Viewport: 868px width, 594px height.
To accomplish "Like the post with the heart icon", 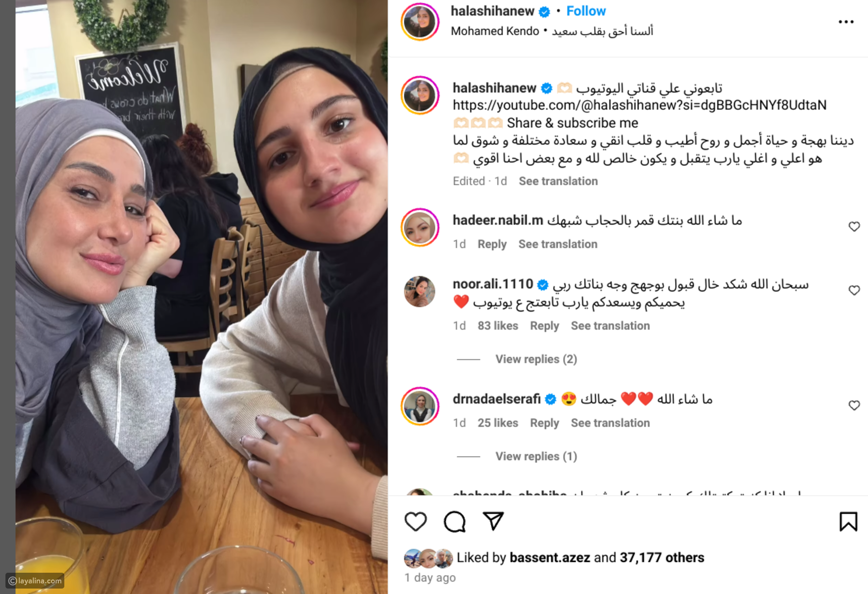I will [x=415, y=522].
